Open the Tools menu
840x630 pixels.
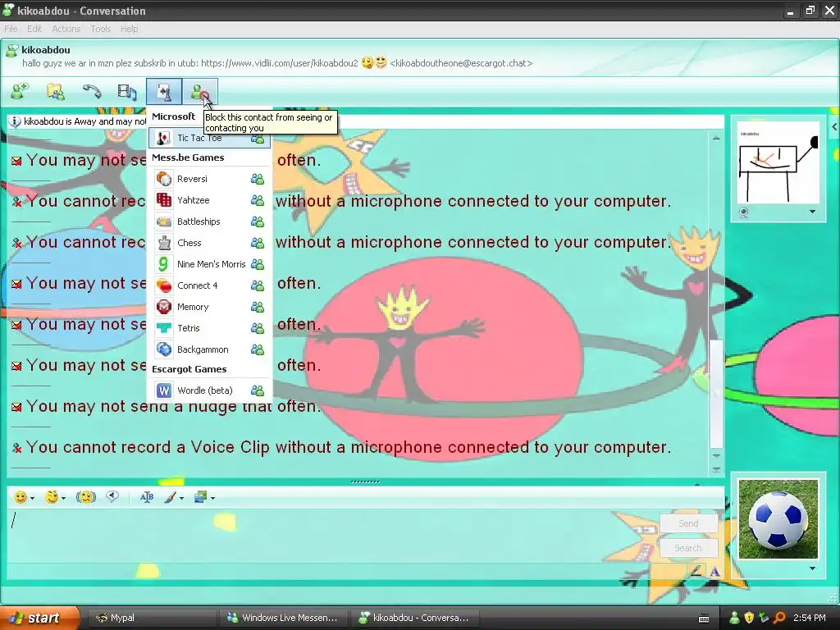coord(100,29)
